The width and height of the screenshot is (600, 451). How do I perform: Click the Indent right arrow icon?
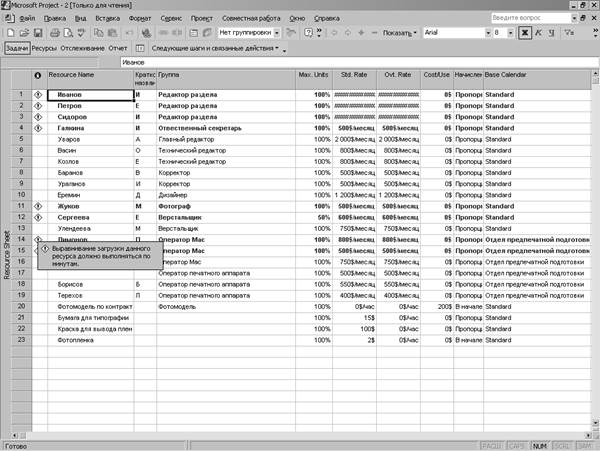(347, 33)
